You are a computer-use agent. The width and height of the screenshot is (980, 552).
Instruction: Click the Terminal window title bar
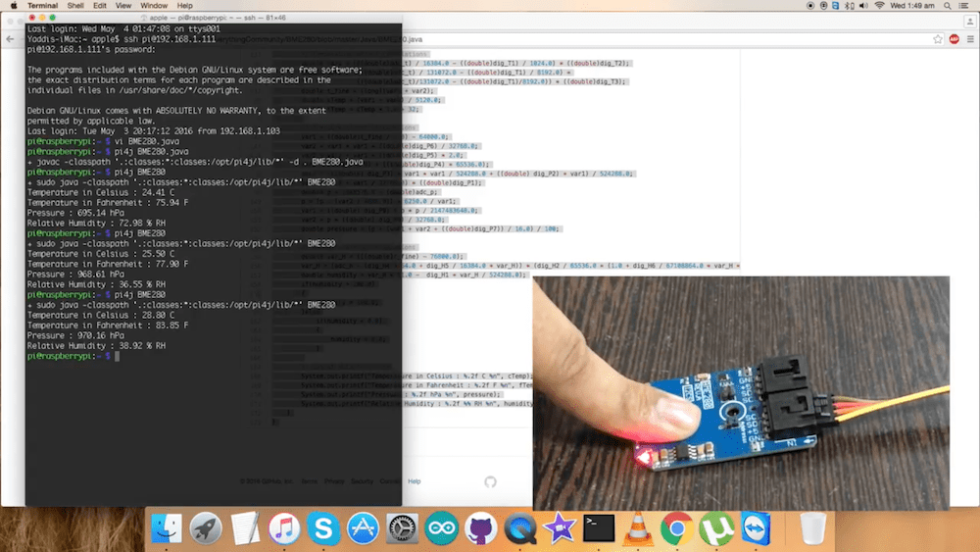pyautogui.click(x=214, y=18)
